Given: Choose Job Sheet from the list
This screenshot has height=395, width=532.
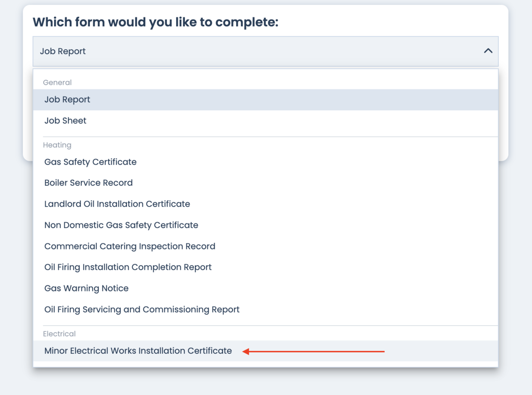Looking at the screenshot, I should pyautogui.click(x=66, y=121).
